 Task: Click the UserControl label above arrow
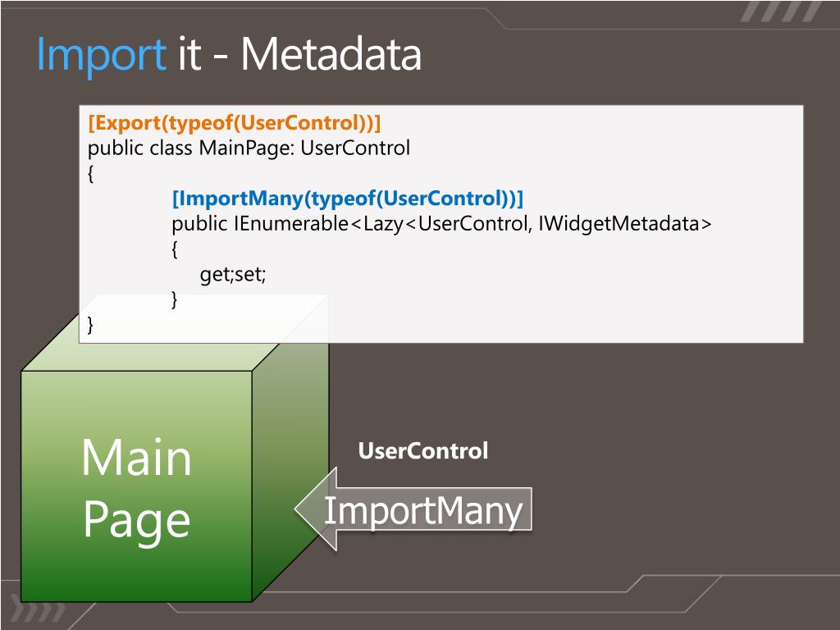423,451
